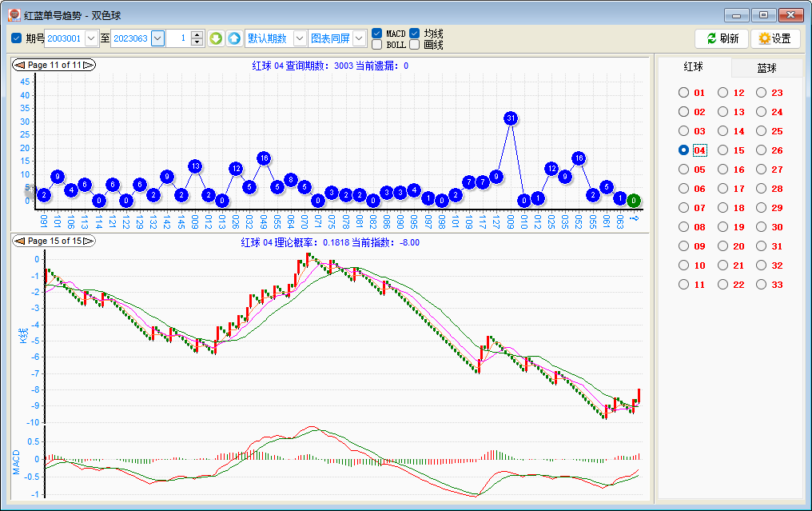Image resolution: width=812 pixels, height=511 pixels.
Task: Click the green current-period data point
Action: click(x=633, y=201)
